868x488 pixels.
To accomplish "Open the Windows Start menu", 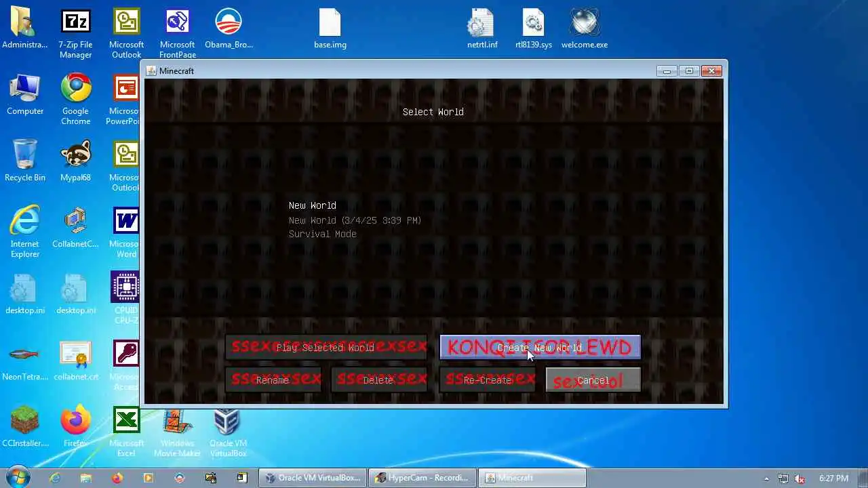I will (19, 477).
